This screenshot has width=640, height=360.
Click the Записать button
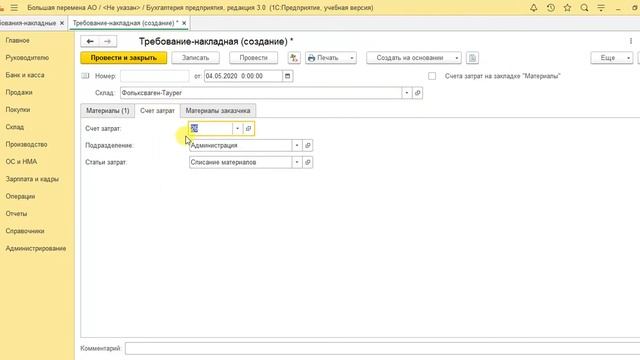pos(196,58)
